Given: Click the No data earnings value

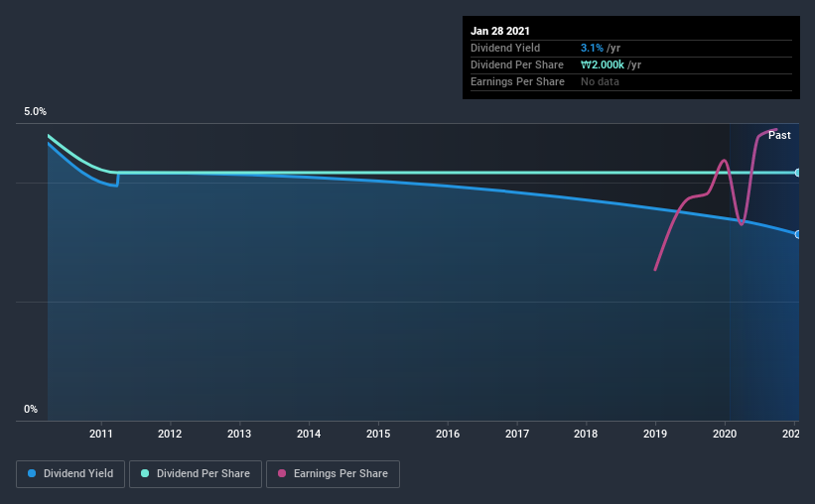Looking at the screenshot, I should [600, 81].
